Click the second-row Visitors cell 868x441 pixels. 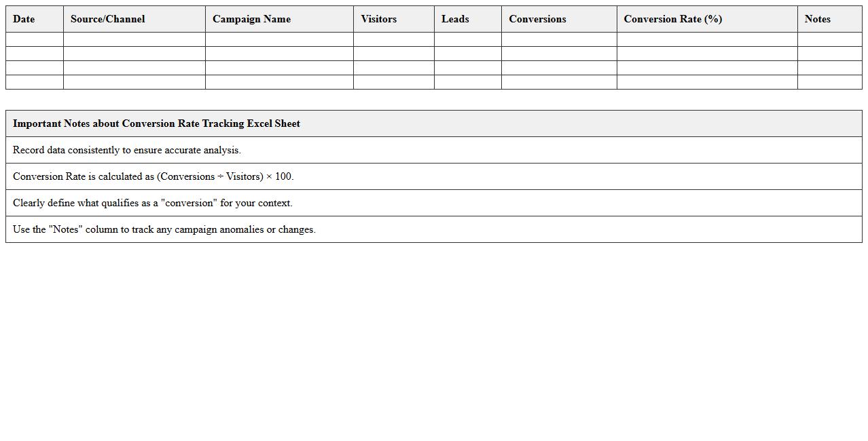(393, 54)
